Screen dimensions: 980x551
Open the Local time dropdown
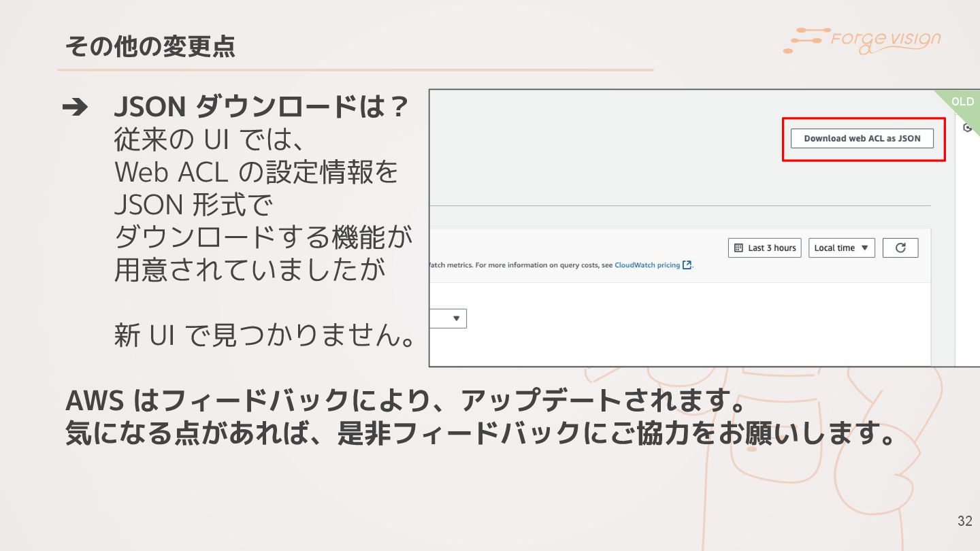click(842, 248)
